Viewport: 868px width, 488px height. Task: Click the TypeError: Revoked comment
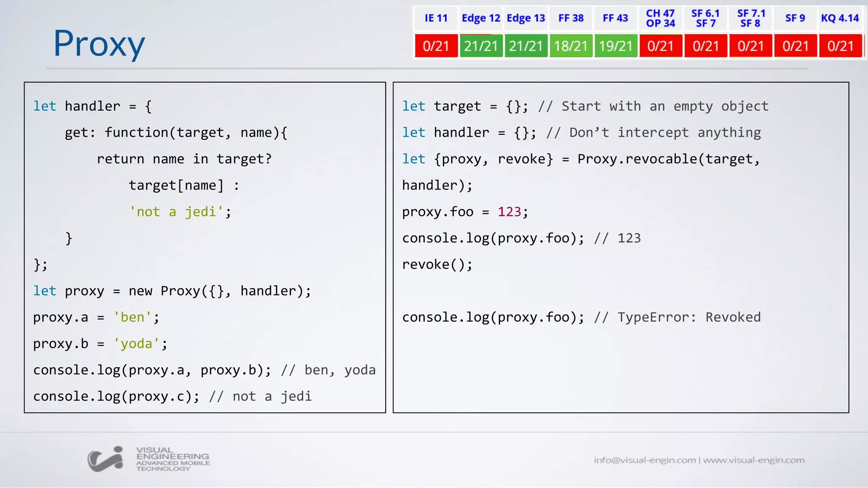click(689, 317)
